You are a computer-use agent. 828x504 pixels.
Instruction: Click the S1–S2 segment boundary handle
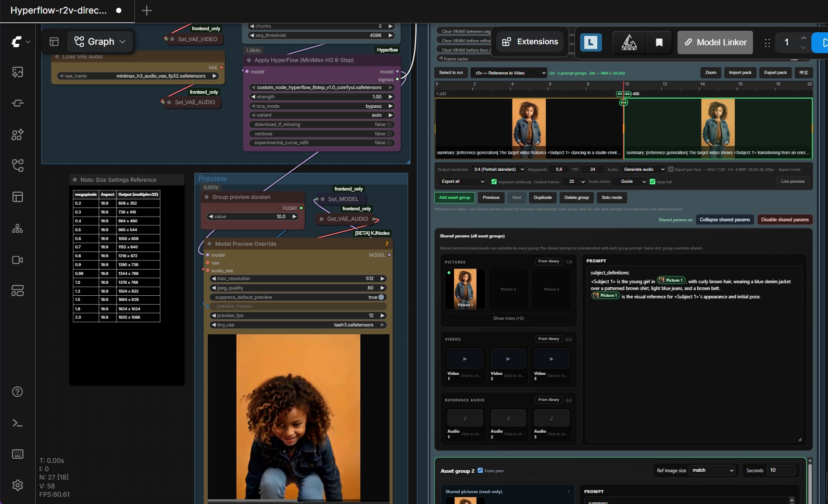(623, 102)
